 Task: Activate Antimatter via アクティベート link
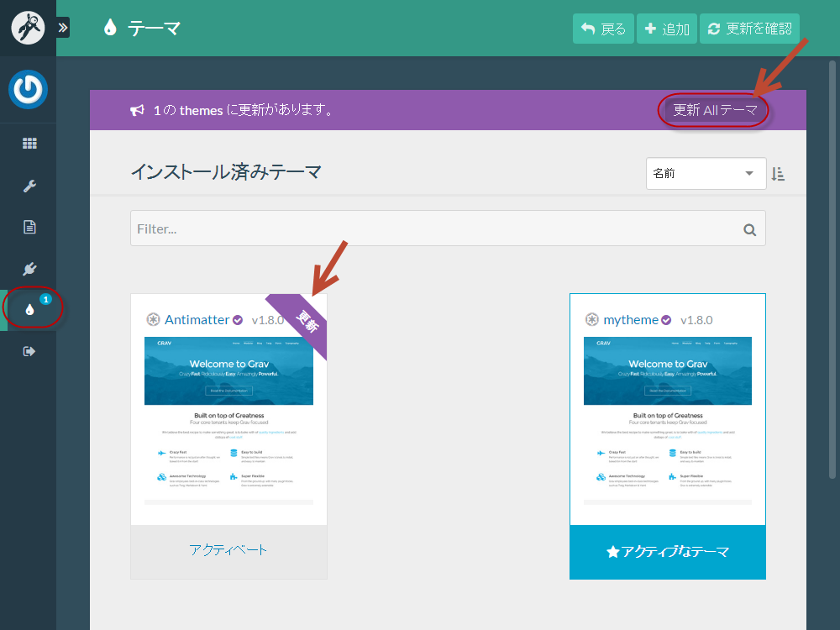(228, 550)
